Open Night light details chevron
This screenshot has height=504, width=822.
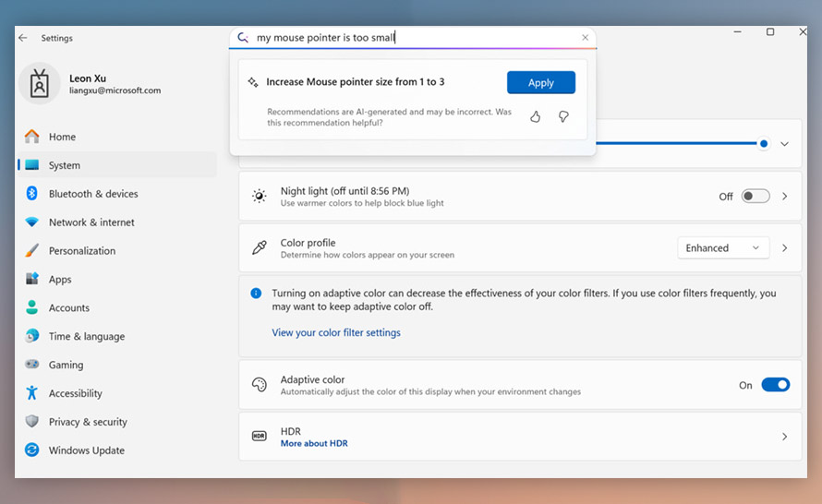tap(784, 196)
